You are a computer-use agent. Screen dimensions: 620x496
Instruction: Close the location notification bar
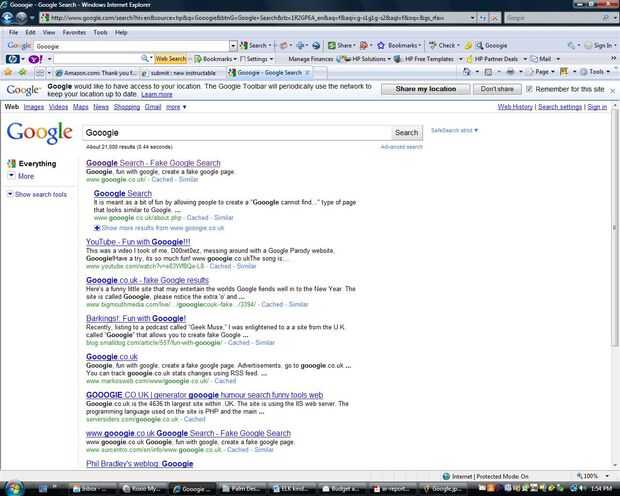(612, 91)
